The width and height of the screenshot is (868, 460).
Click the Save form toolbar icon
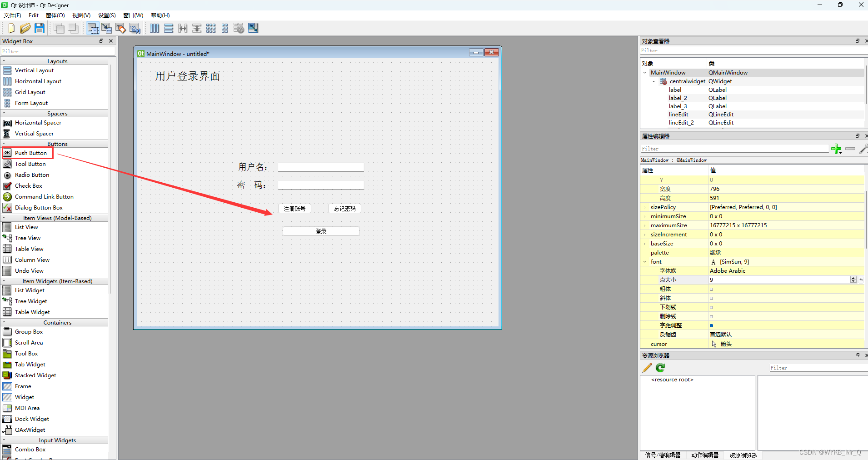pos(40,28)
